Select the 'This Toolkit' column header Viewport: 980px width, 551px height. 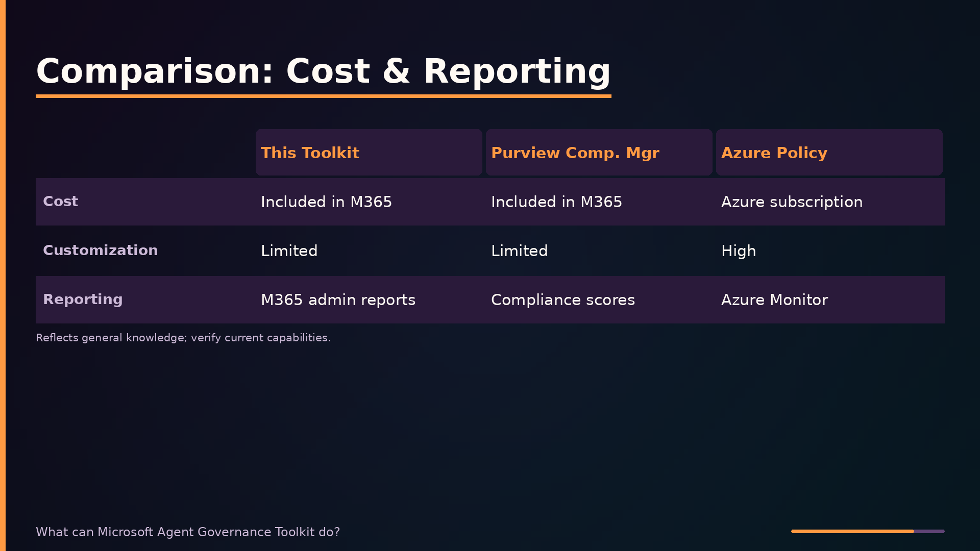click(x=369, y=153)
